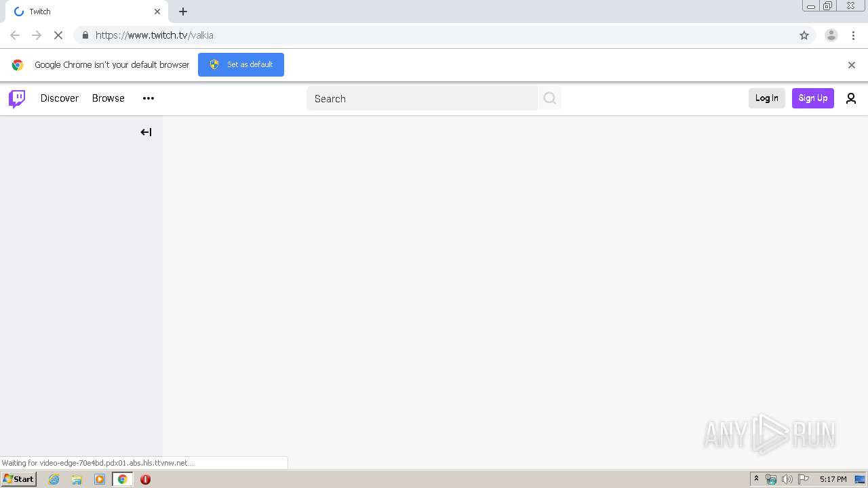Open the user profile icon menu
868x488 pixels.
851,98
